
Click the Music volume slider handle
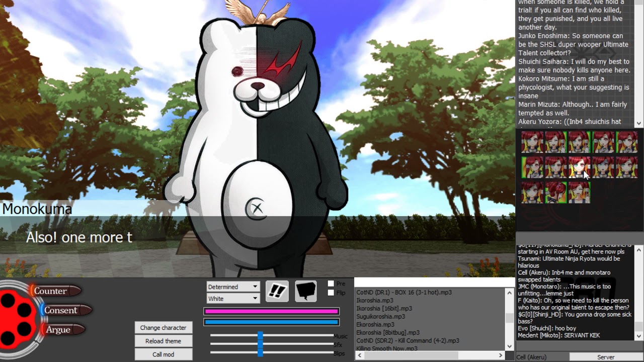coord(260,336)
